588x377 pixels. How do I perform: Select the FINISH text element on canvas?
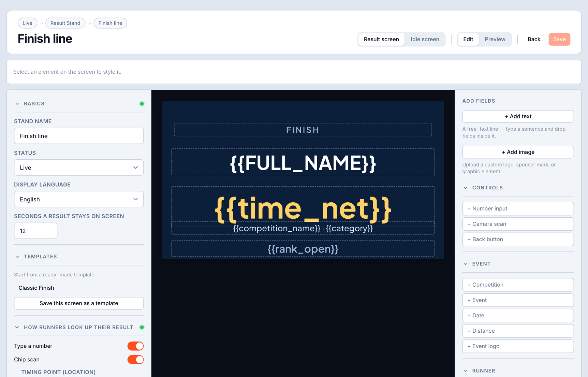point(303,130)
